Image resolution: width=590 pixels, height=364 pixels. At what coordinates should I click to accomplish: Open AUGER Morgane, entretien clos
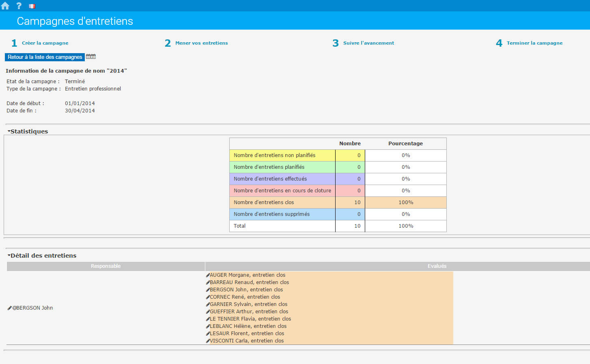[248, 275]
